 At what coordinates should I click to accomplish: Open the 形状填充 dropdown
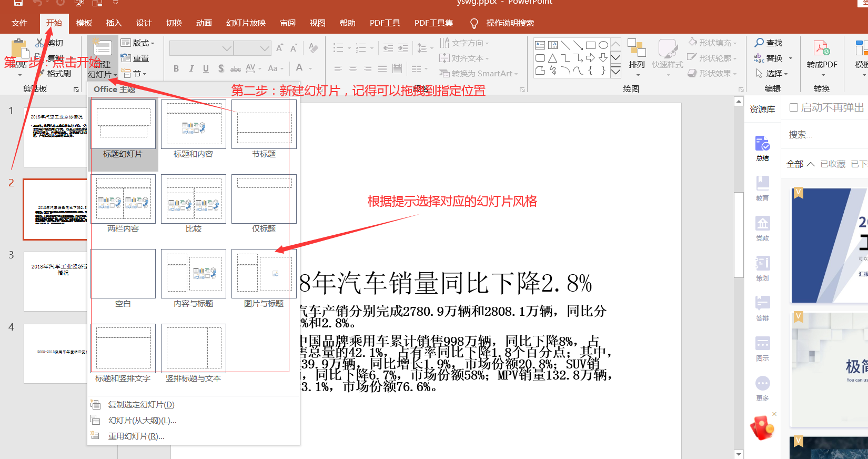point(712,43)
